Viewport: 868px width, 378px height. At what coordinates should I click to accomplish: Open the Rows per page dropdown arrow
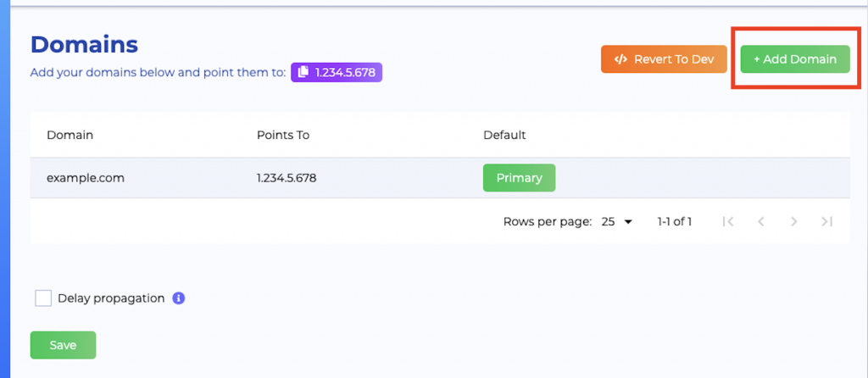(x=628, y=222)
